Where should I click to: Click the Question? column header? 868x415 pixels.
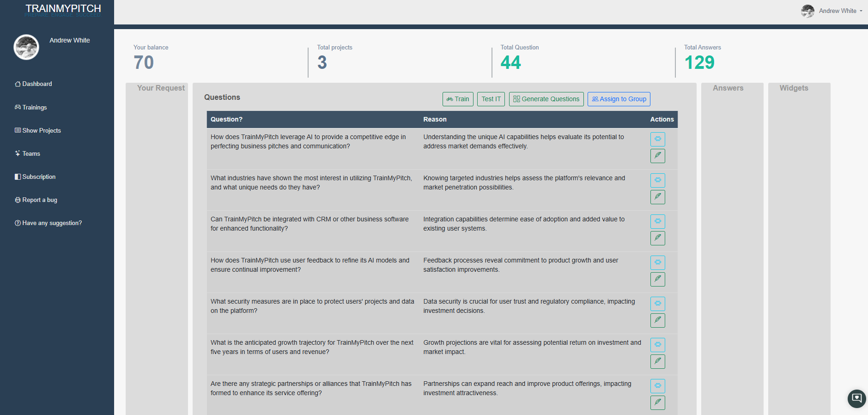pyautogui.click(x=226, y=119)
